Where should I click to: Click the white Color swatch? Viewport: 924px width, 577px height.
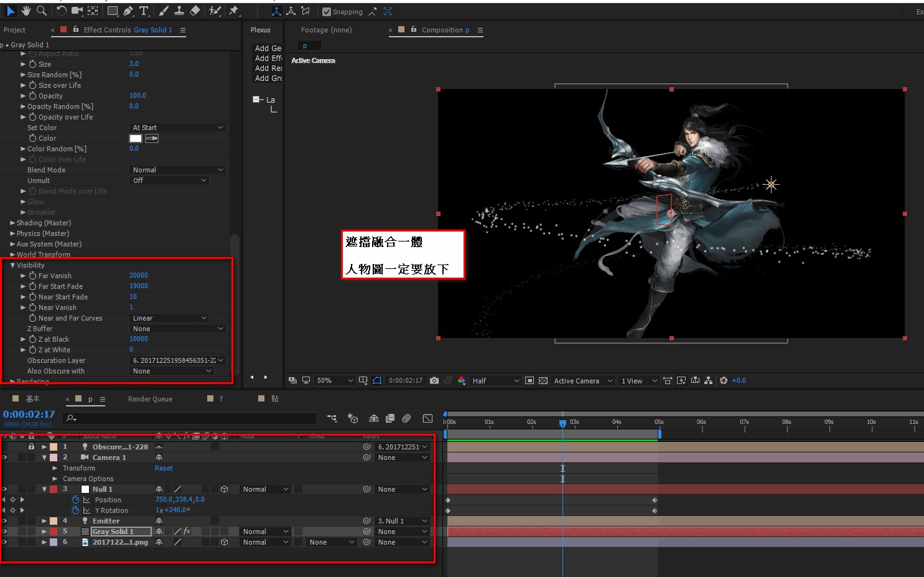click(135, 138)
